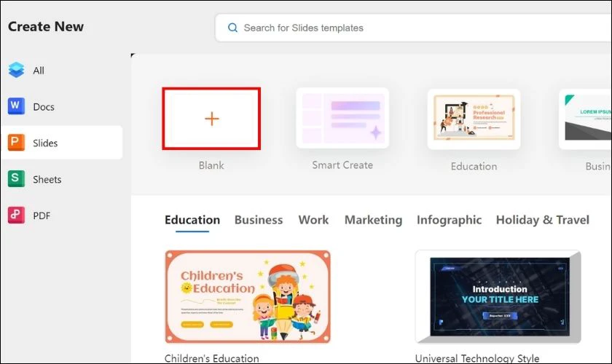Click the Universal Technology Style title text
612x364 pixels.
click(477, 358)
